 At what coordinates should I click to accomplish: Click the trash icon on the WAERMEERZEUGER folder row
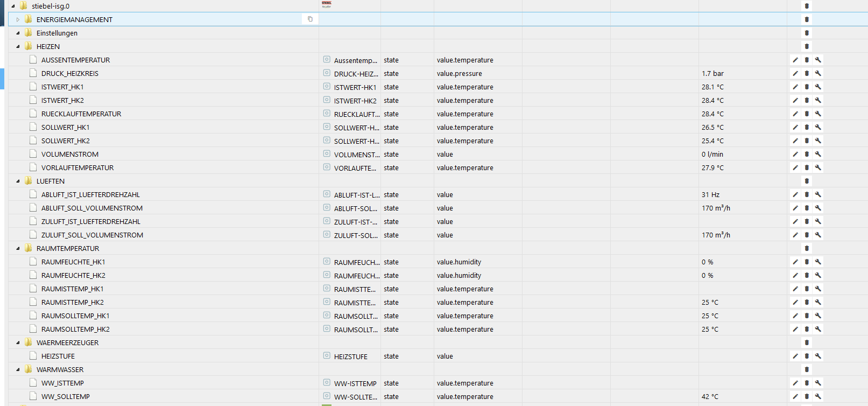807,342
